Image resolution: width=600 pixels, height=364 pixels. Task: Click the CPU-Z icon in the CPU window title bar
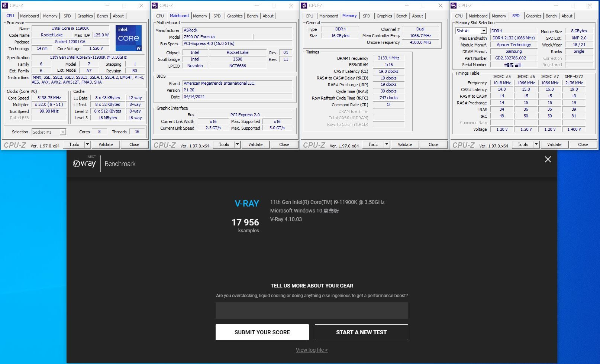tap(5, 6)
